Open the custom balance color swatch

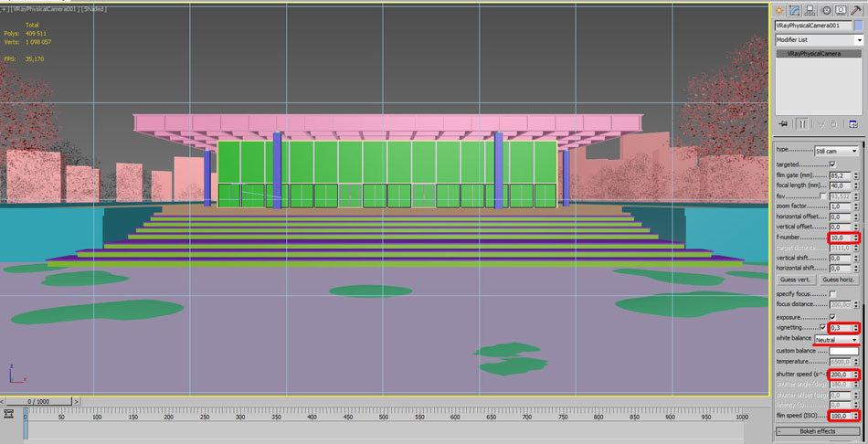pyautogui.click(x=843, y=351)
